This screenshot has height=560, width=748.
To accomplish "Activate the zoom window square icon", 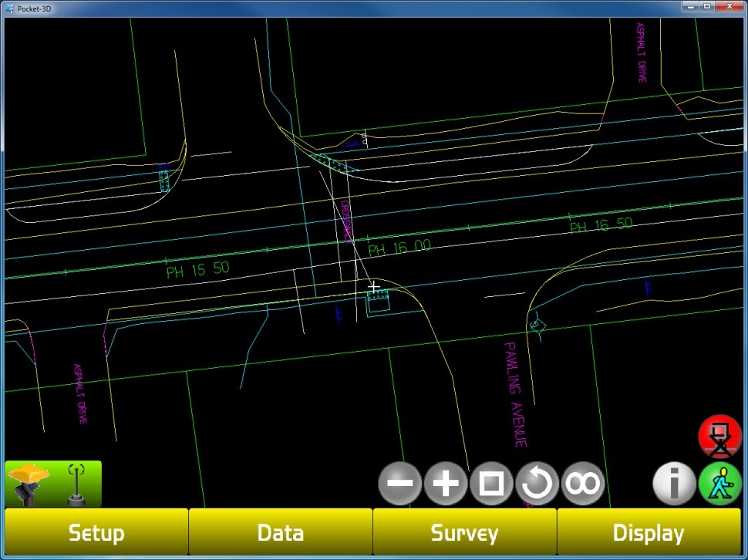I will pyautogui.click(x=491, y=484).
